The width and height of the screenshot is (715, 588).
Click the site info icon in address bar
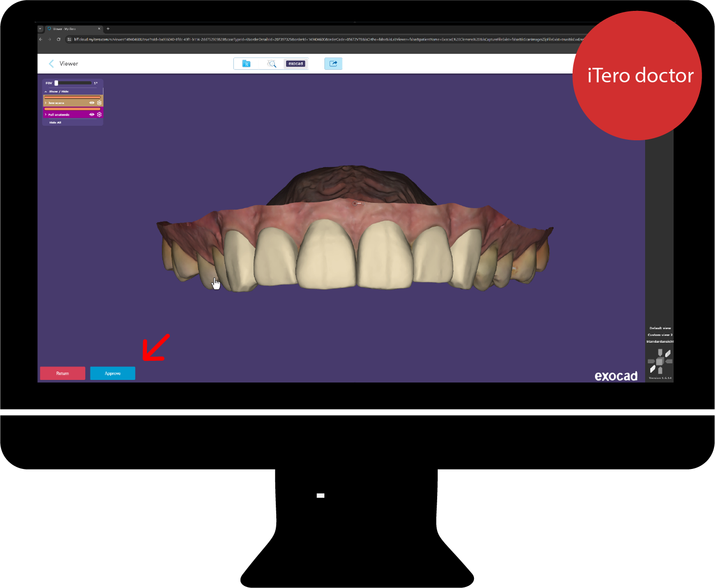pos(69,39)
